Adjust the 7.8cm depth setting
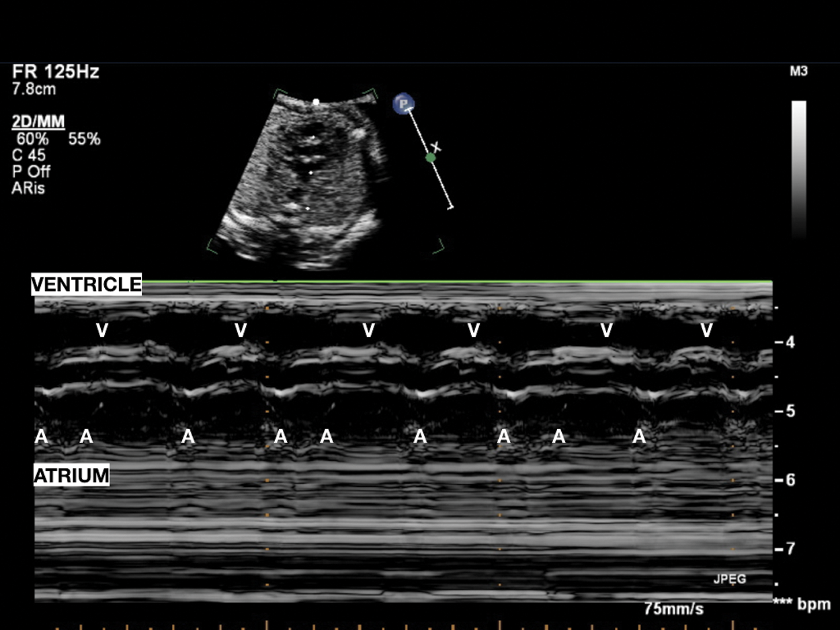Screen dimensions: 840x630 point(34,89)
